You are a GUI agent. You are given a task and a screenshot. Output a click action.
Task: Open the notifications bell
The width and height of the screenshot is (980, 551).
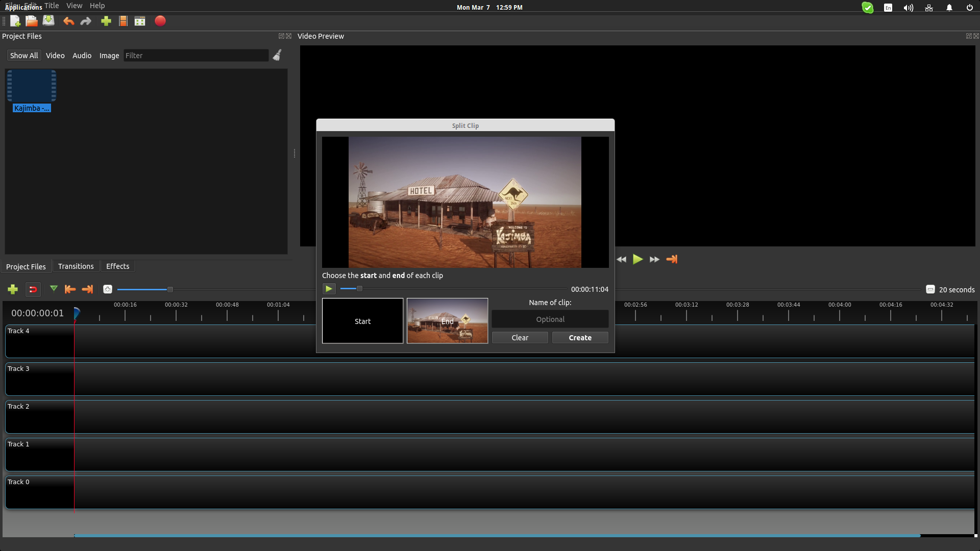pos(949,8)
